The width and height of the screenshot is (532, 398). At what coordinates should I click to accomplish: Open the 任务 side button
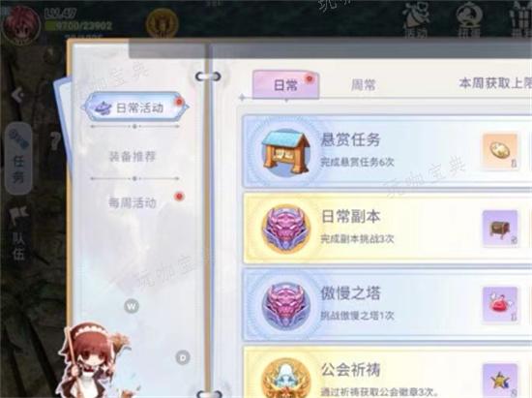click(18, 159)
